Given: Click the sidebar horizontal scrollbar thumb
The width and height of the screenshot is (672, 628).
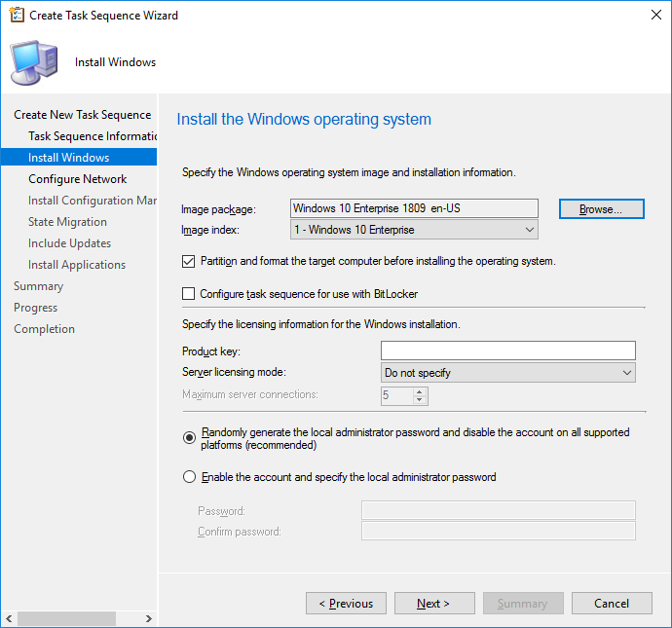Looking at the screenshot, I should coord(66,618).
